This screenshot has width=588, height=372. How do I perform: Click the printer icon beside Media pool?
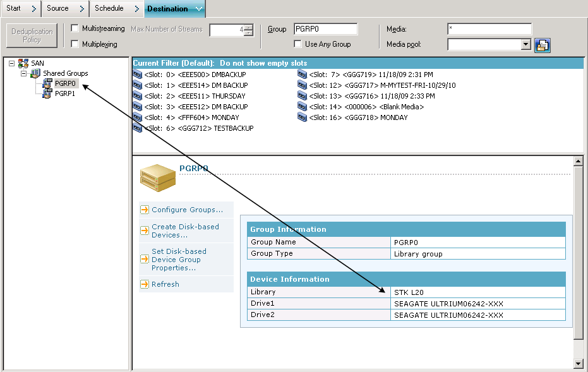[542, 45]
